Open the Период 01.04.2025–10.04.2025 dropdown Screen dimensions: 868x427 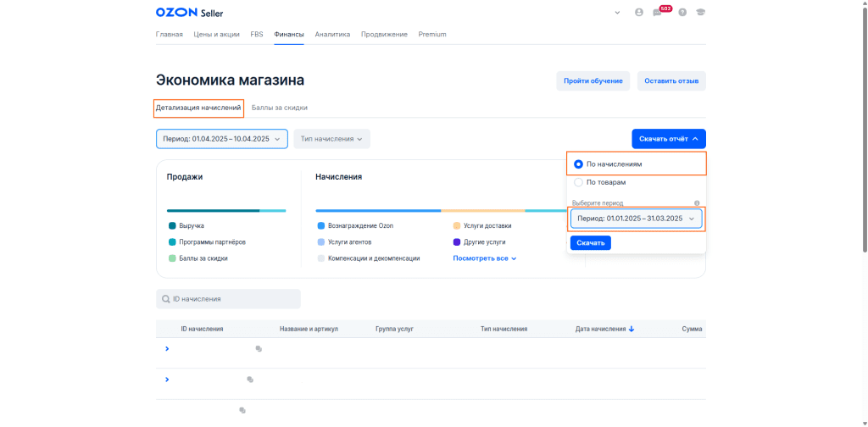coord(221,139)
